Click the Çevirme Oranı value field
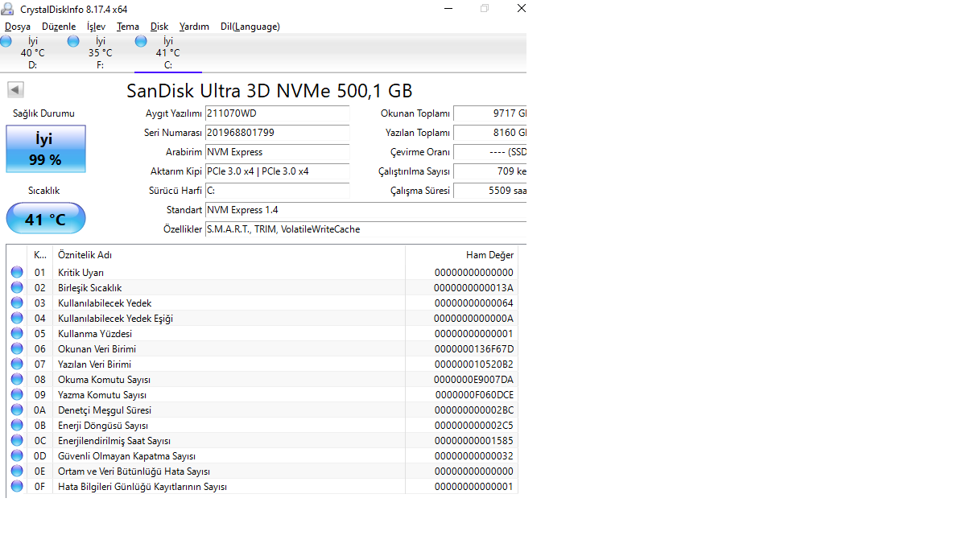This screenshot has width=962, height=560. [490, 152]
